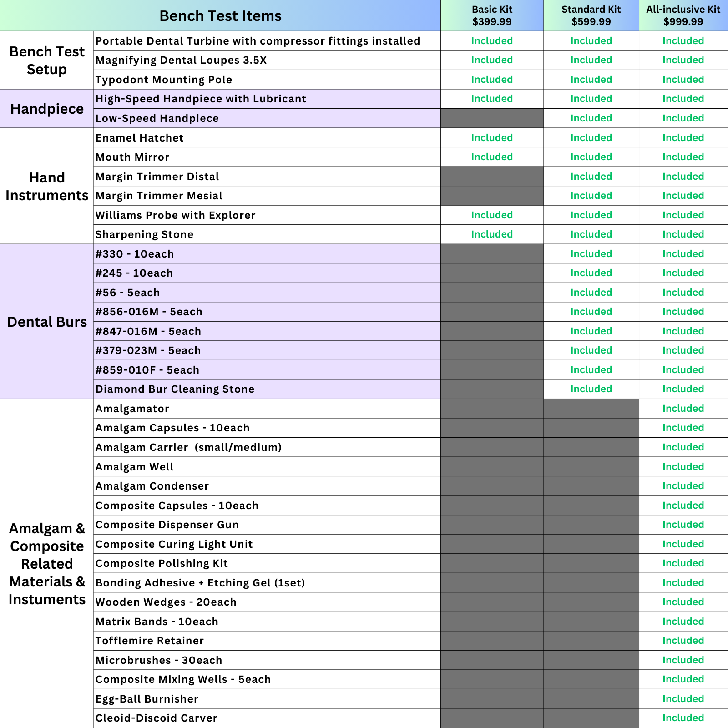Click gray Standard Kit cell for Amalgam Well
This screenshot has height=728, width=728.
(591, 467)
